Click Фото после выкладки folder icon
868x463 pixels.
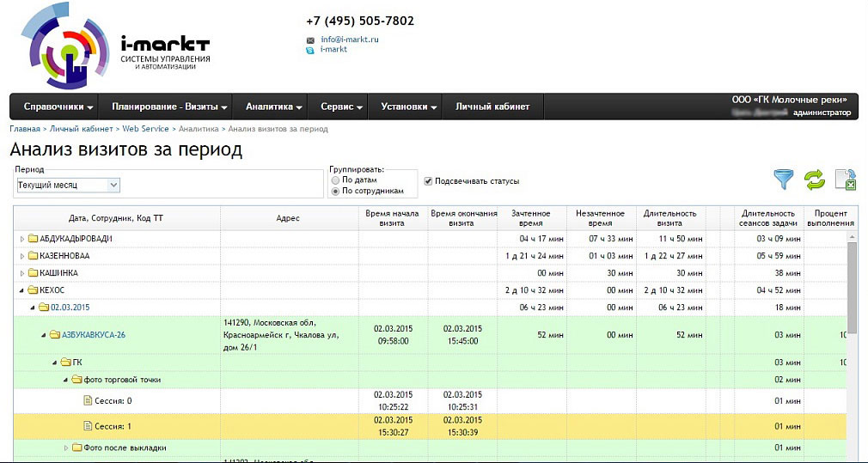76,448
